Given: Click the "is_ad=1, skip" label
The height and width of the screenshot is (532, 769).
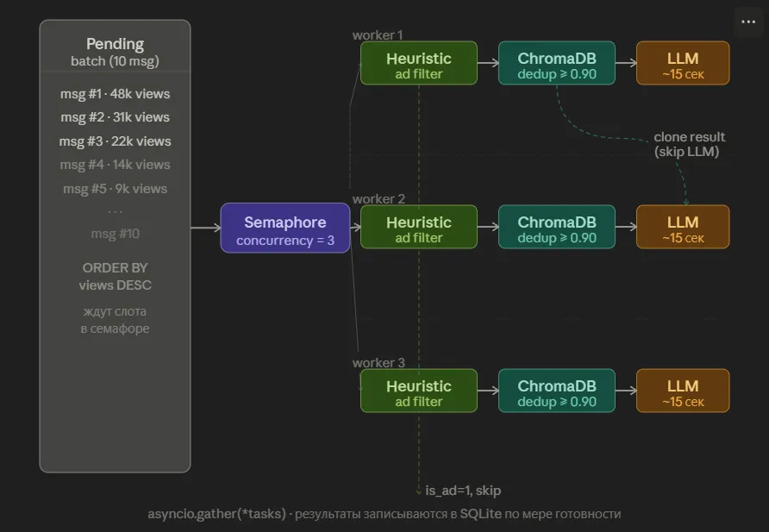Looking at the screenshot, I should click(x=463, y=491).
